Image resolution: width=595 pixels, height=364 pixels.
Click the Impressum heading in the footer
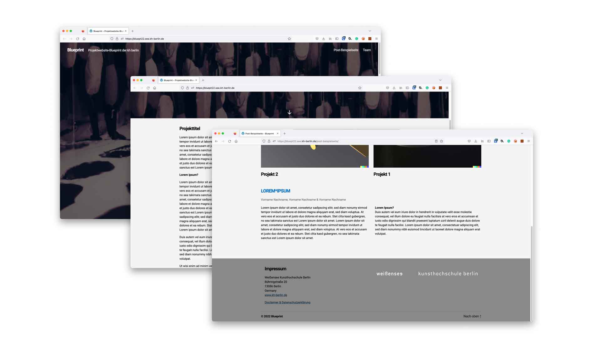(275, 269)
